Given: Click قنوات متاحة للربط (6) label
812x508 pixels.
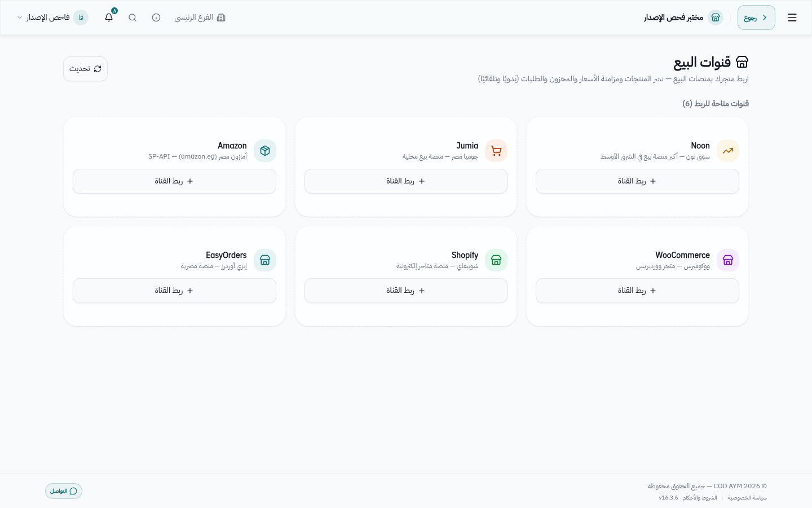Looking at the screenshot, I should (x=716, y=103).
